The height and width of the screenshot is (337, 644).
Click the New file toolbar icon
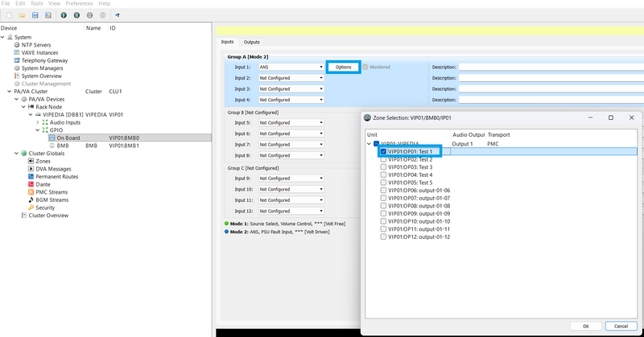click(9, 15)
